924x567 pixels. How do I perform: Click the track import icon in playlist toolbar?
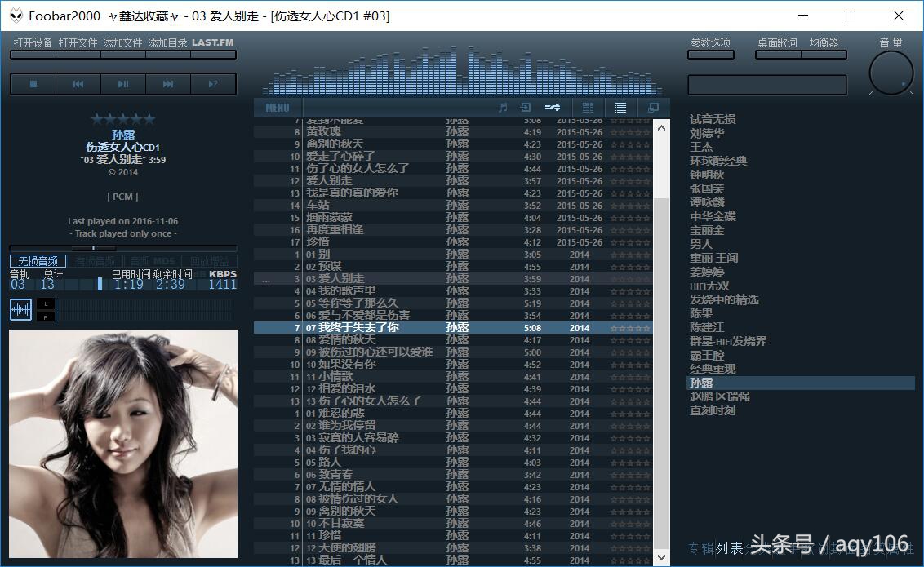(x=526, y=107)
